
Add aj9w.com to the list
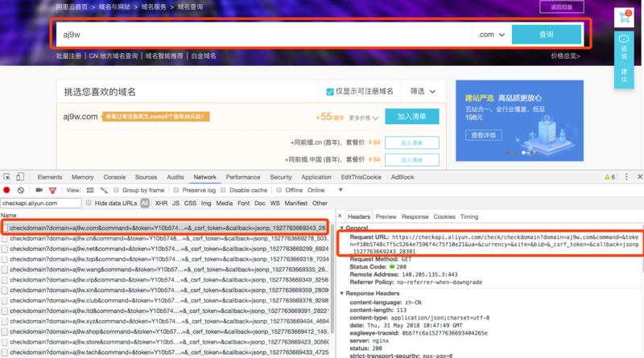412,117
